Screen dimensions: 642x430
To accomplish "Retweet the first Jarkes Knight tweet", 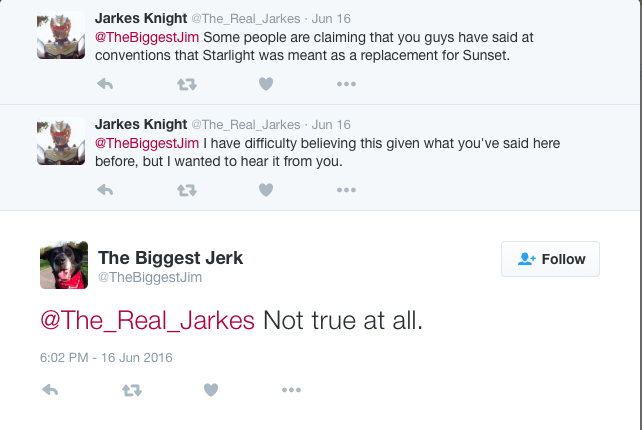I will click(x=186, y=84).
